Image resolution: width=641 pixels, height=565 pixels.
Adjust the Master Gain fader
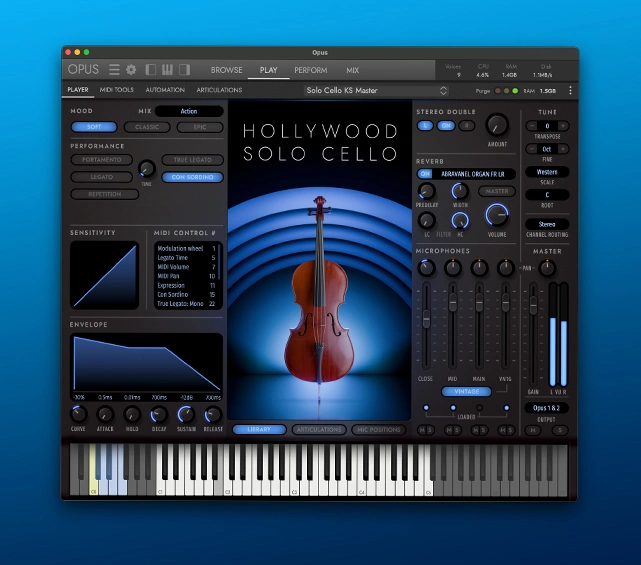click(x=533, y=305)
